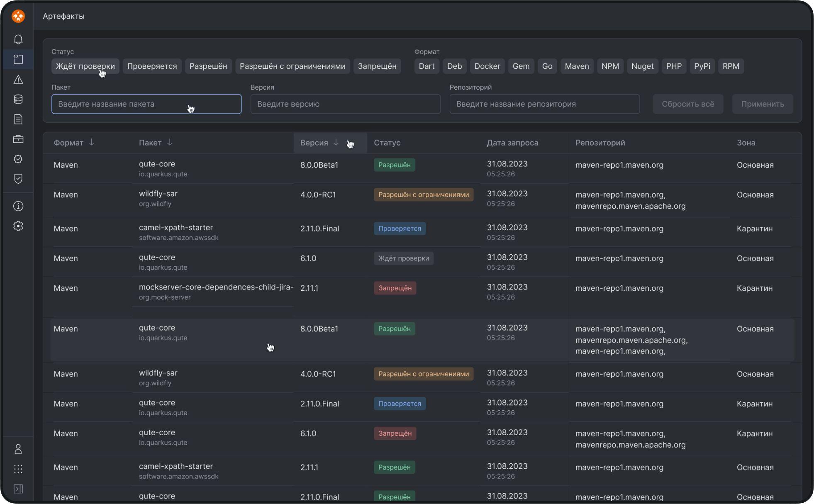Toggle Разрешён с ограничениями status filter

click(x=292, y=66)
